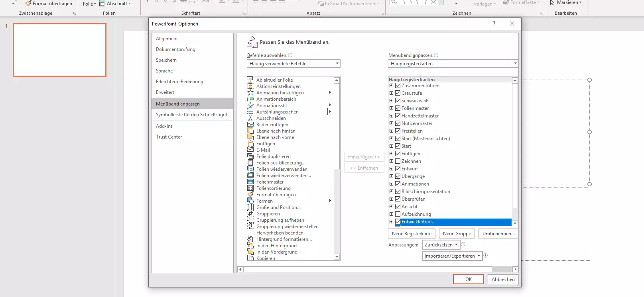Click the Formen shapes icon
Image resolution: width=644 pixels, height=297 pixels.
point(250,201)
